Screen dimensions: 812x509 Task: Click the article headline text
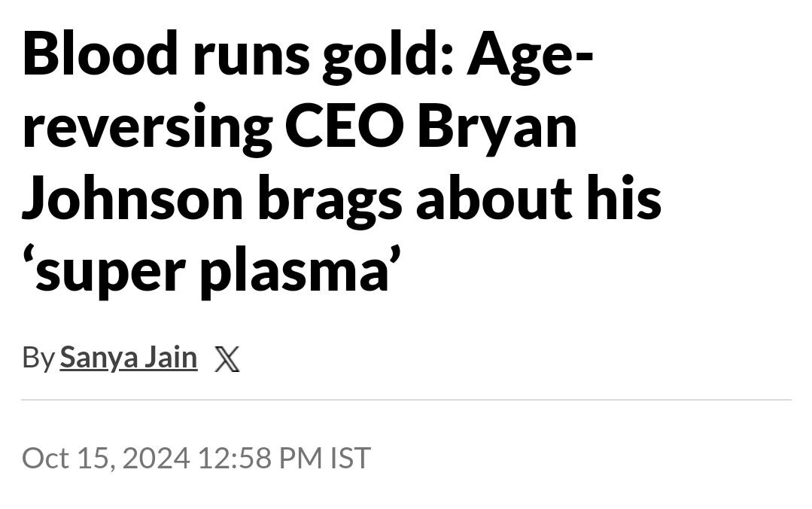(342, 162)
